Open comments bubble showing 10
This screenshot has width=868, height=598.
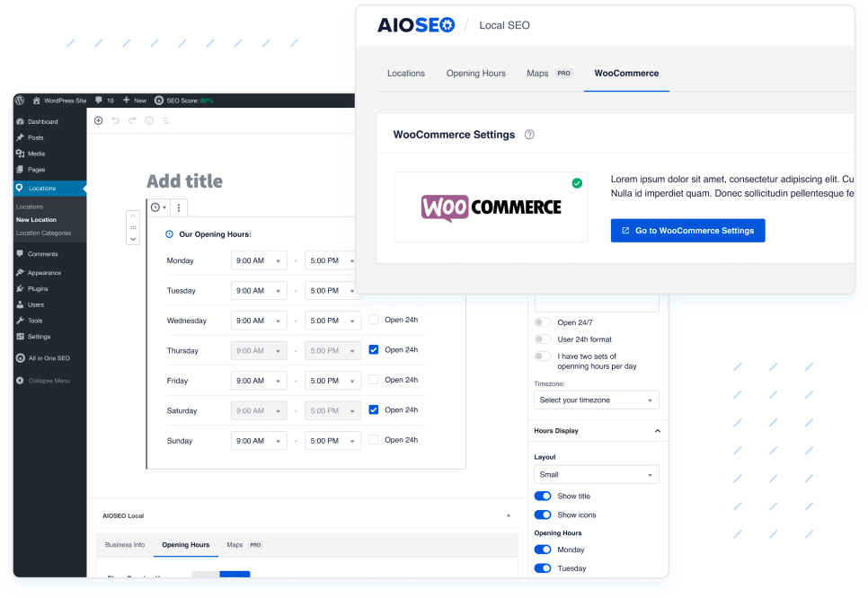click(99, 101)
